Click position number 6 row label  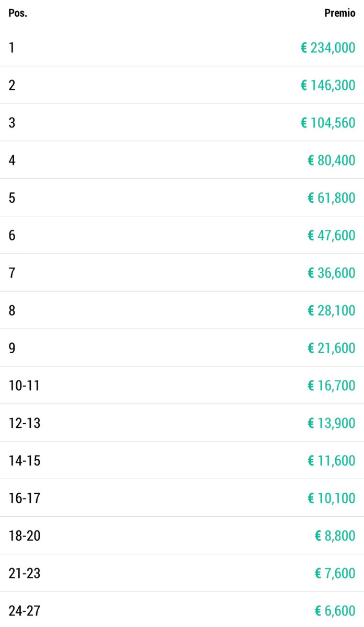pyautogui.click(x=12, y=236)
